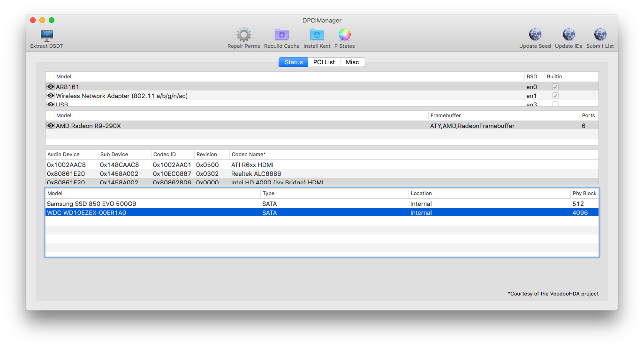Close the DPCIManager window
This screenshot has width=644, height=348.
click(x=33, y=20)
